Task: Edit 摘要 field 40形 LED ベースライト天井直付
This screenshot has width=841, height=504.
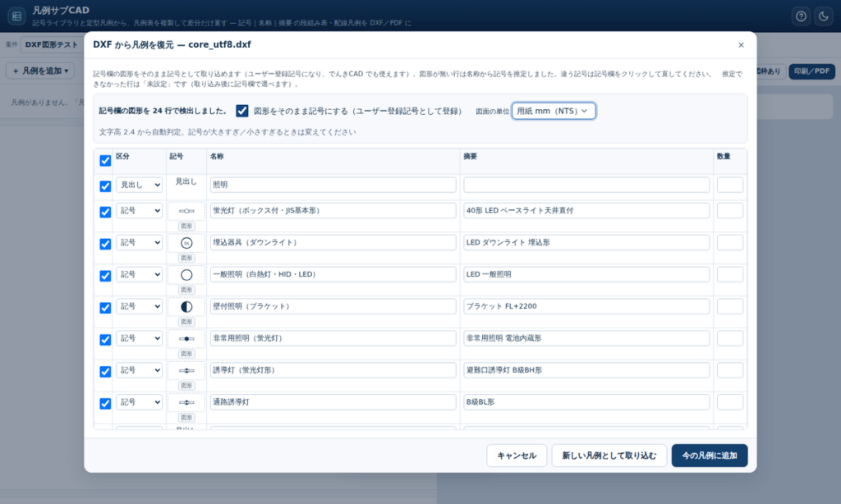Action: [x=586, y=211]
